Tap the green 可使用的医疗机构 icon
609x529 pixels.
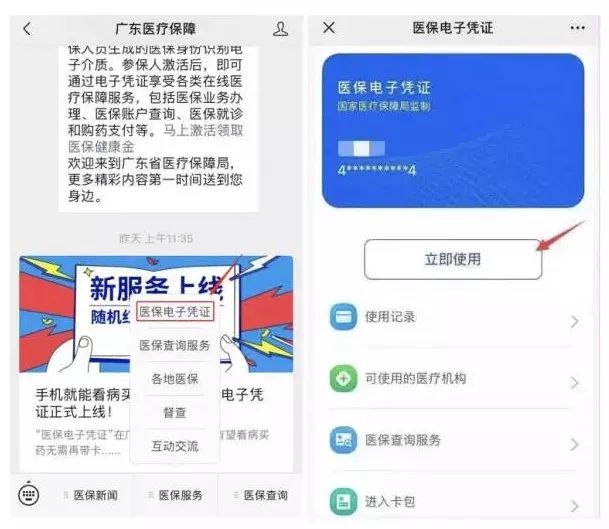pos(343,378)
